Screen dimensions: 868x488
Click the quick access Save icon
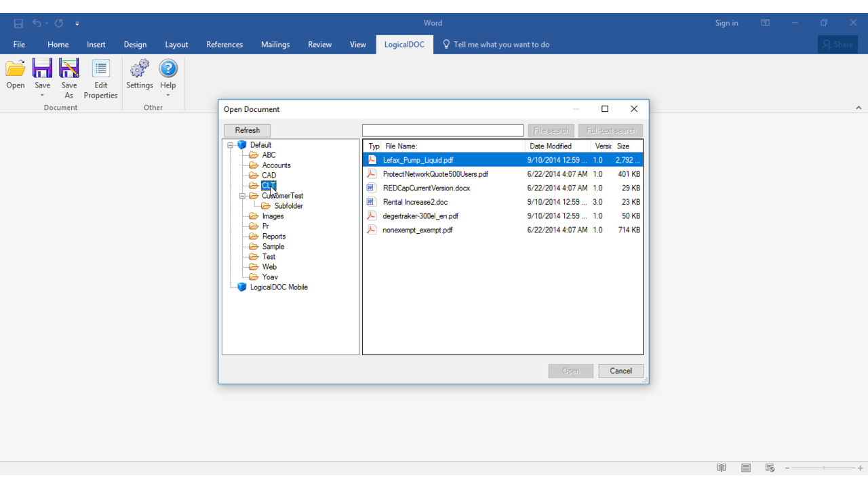[x=18, y=23]
